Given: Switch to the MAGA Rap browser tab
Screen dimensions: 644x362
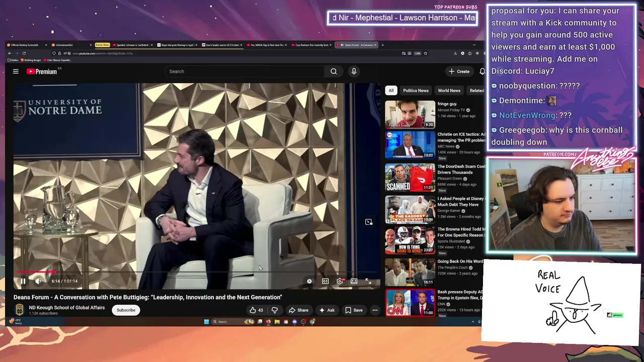Looking at the screenshot, I should pos(267,45).
